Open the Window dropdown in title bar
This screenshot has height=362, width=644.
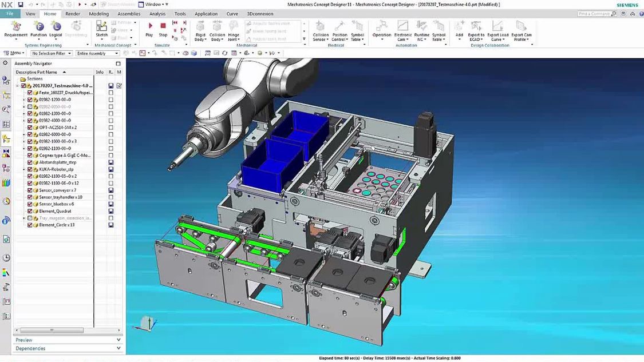[153, 5]
